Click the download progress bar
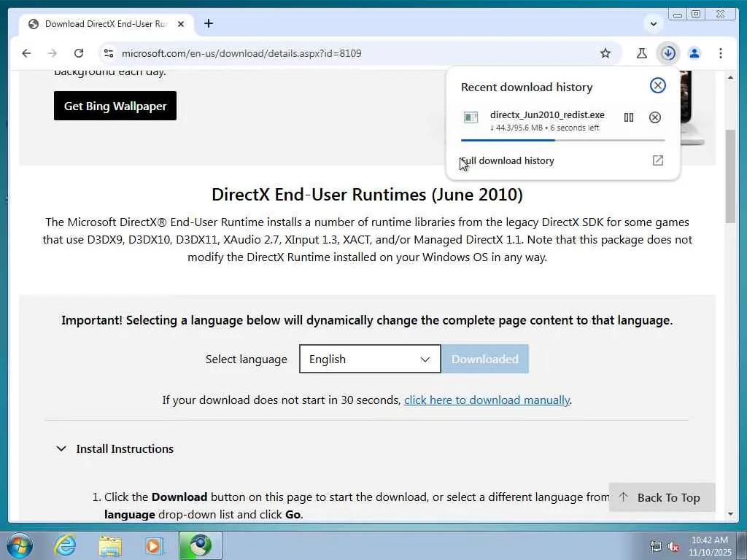 coord(562,140)
